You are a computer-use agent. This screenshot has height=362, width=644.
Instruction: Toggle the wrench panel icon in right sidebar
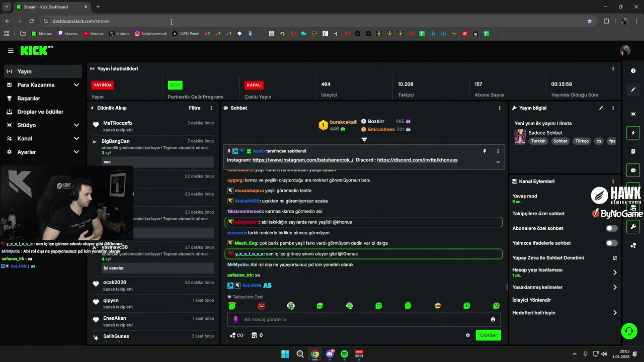633,226
